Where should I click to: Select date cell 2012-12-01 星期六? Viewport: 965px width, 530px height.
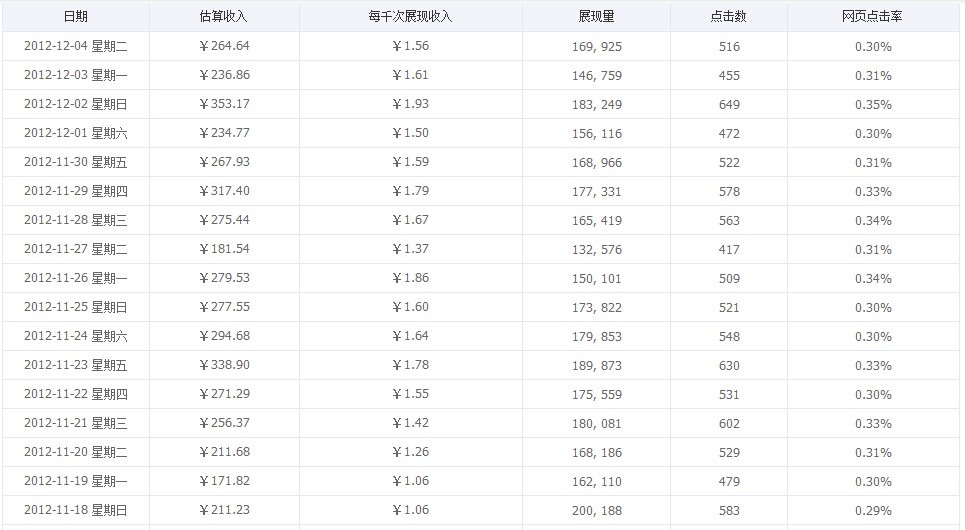[76, 133]
